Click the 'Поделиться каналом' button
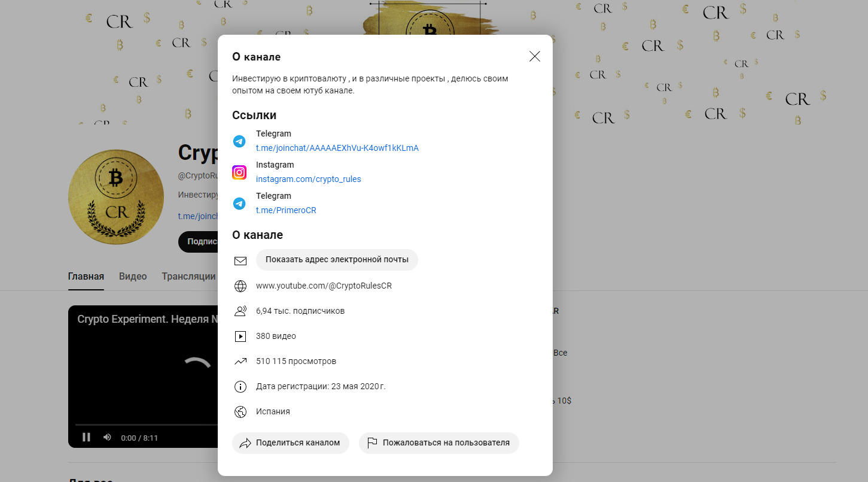 [x=291, y=443]
